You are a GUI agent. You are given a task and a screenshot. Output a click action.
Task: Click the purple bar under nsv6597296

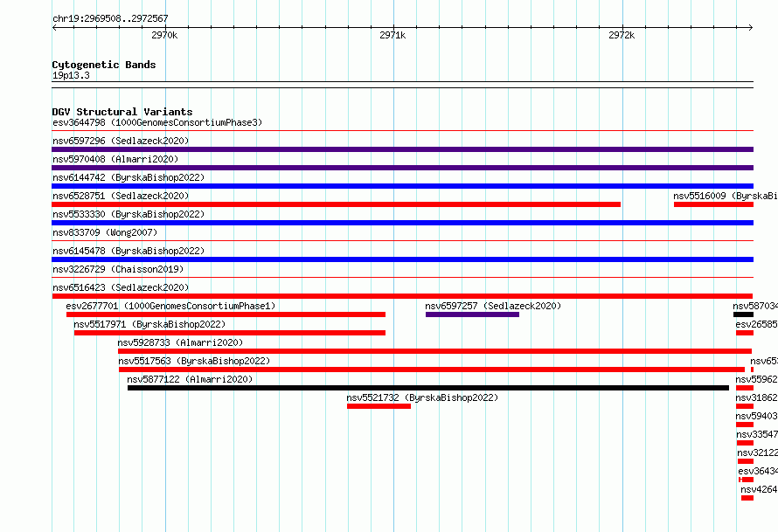[402, 149]
